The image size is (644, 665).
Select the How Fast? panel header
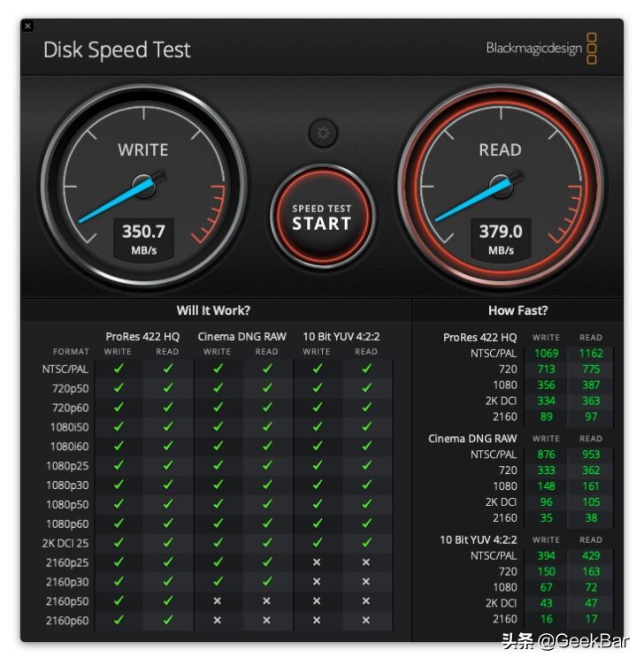point(518,310)
